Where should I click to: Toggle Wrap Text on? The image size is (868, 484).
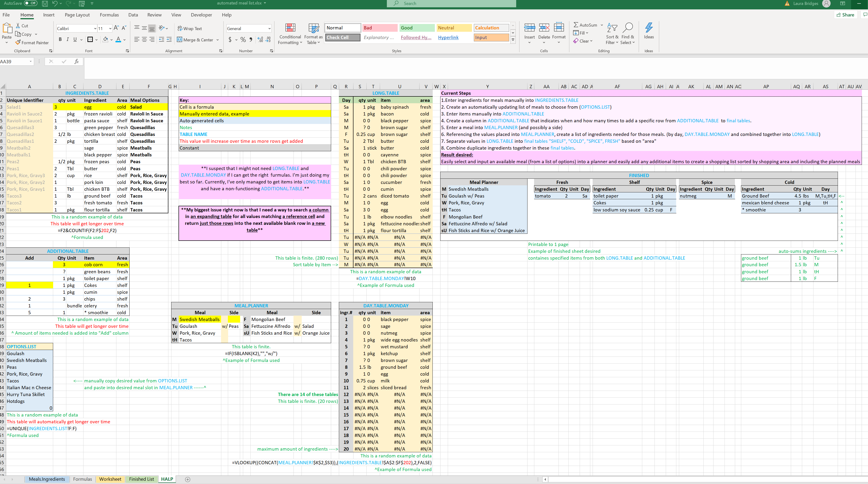189,29
